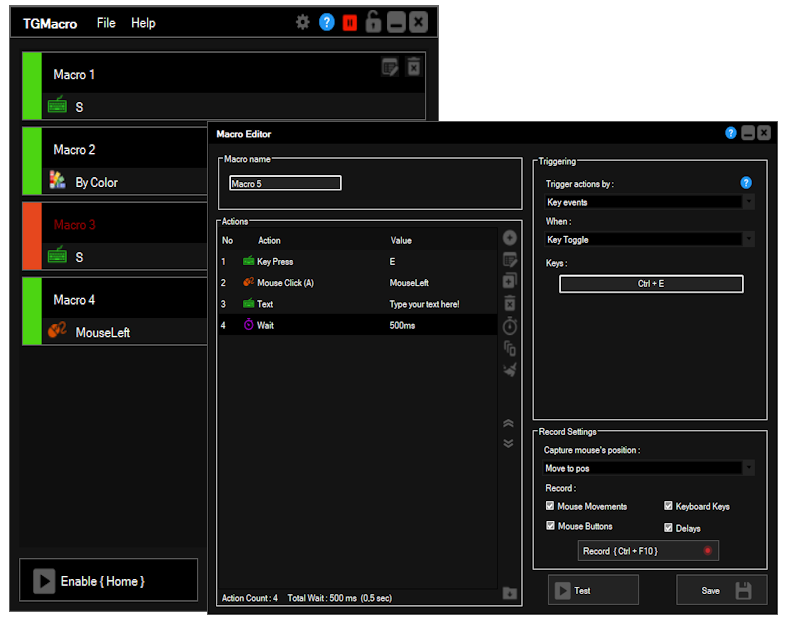Edit the selected action
Viewport: 785px width, 622px height.
(x=510, y=260)
